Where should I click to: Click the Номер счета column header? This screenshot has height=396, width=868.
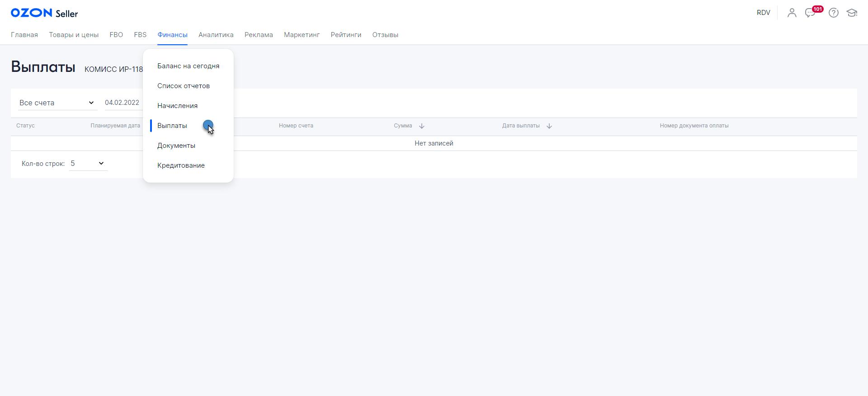point(296,126)
